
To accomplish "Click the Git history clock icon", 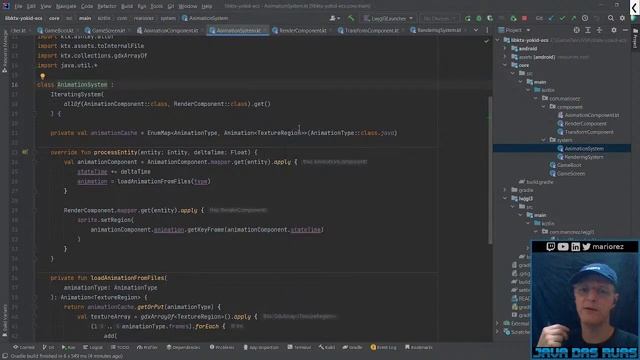I will coord(585,18).
